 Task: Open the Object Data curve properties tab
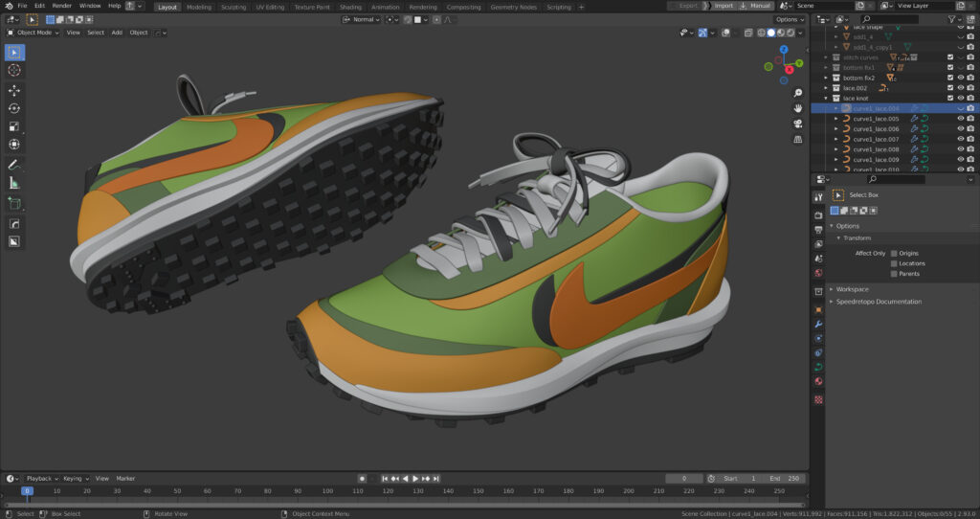pyautogui.click(x=818, y=367)
